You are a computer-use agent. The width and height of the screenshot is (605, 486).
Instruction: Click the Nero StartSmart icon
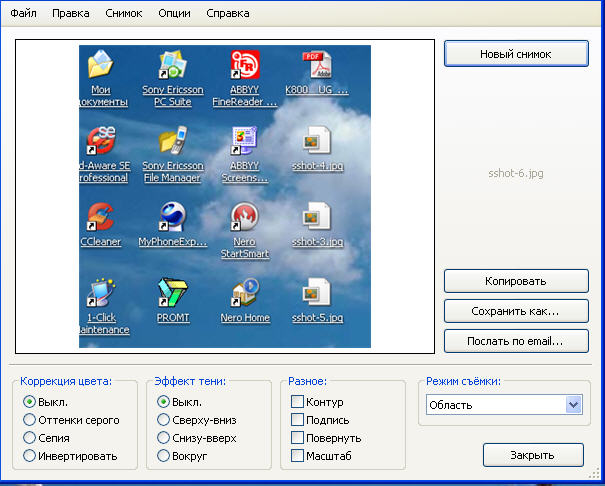(x=245, y=216)
